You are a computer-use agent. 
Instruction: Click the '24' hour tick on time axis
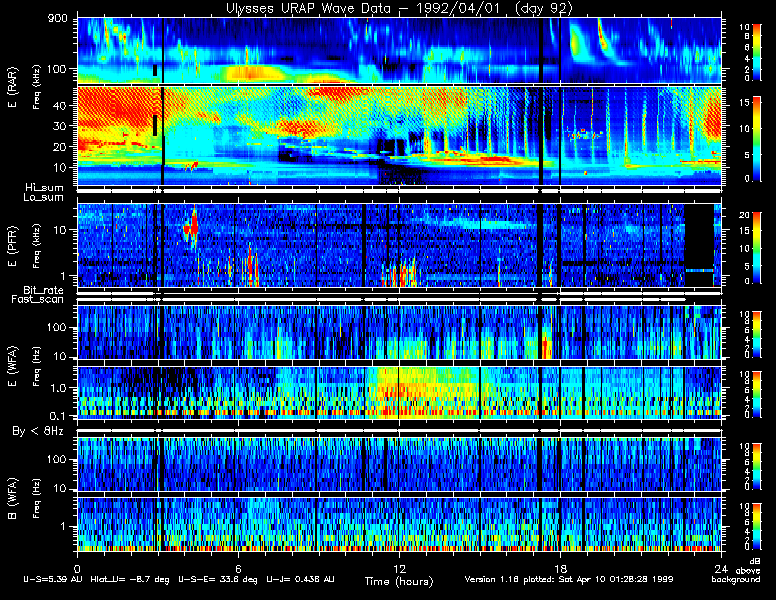click(x=721, y=569)
